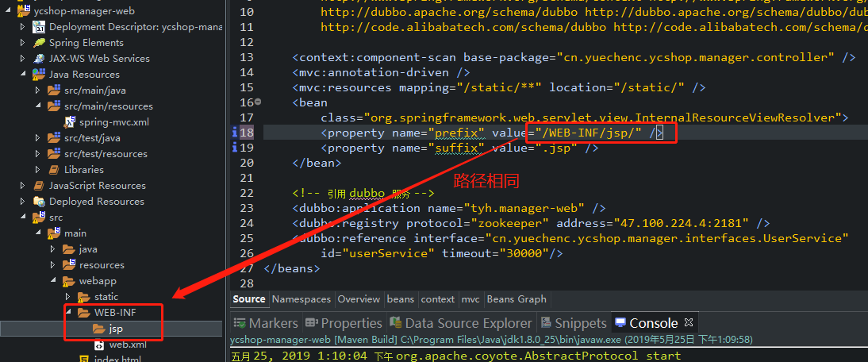Switch to the Markers view tab

pyautogui.click(x=266, y=322)
